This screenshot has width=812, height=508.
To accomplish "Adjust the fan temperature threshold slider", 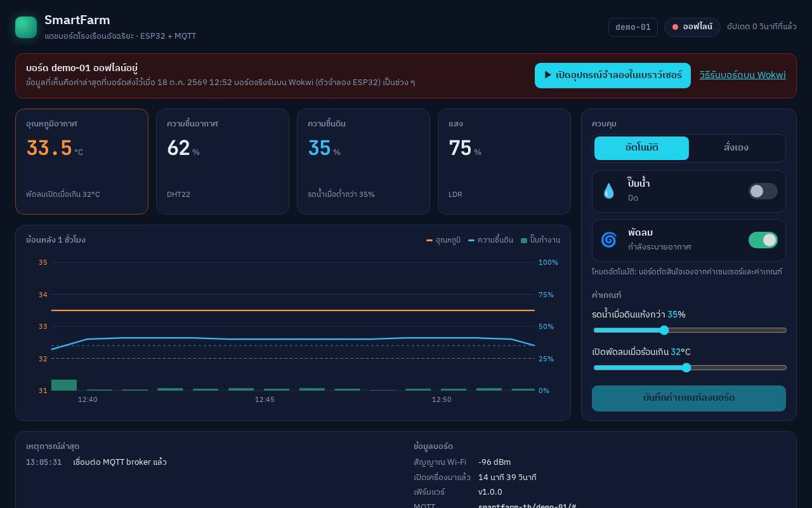I will [x=690, y=368].
